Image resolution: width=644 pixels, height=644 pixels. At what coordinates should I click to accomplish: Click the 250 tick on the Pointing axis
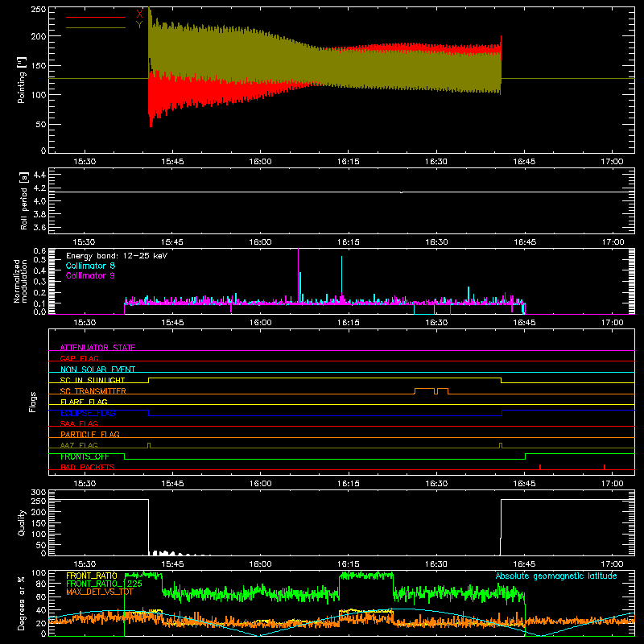coord(38,10)
